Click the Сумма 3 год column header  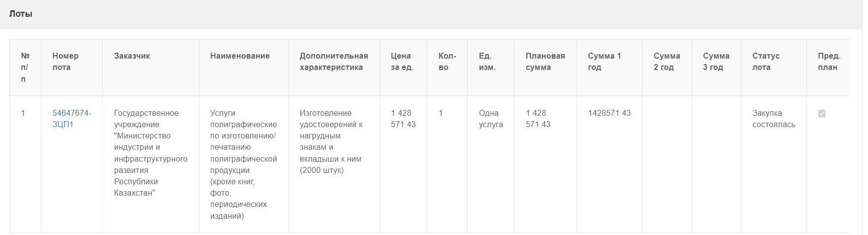tap(716, 62)
